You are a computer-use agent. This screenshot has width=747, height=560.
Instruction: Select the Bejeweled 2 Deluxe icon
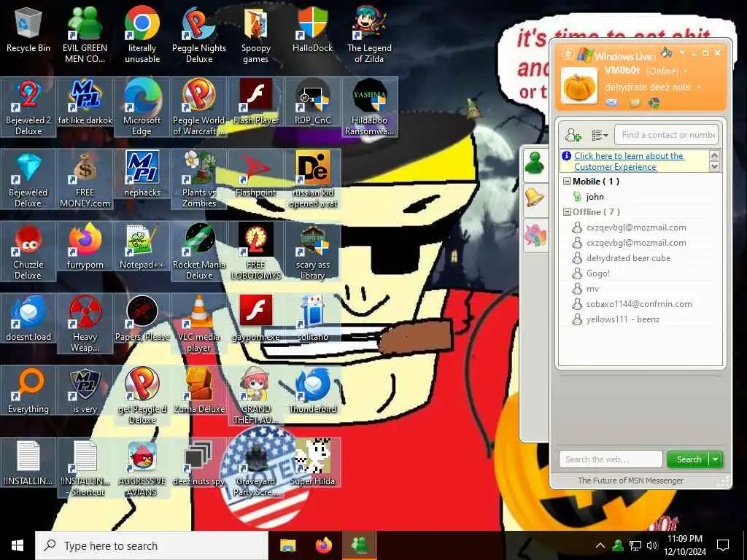28,108
